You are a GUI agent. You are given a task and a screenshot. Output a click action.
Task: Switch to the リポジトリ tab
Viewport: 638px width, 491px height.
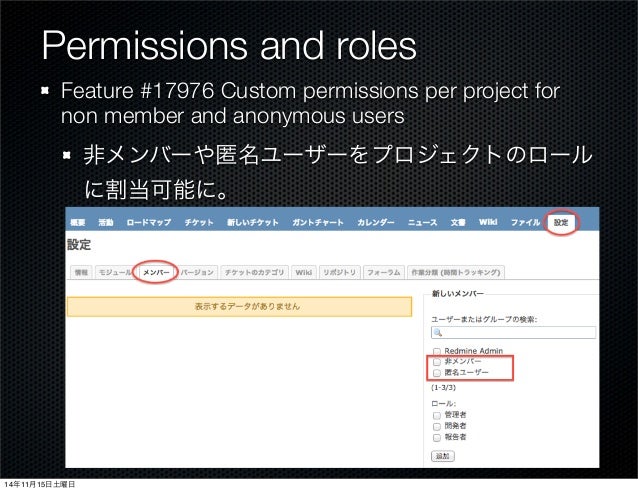point(339,272)
